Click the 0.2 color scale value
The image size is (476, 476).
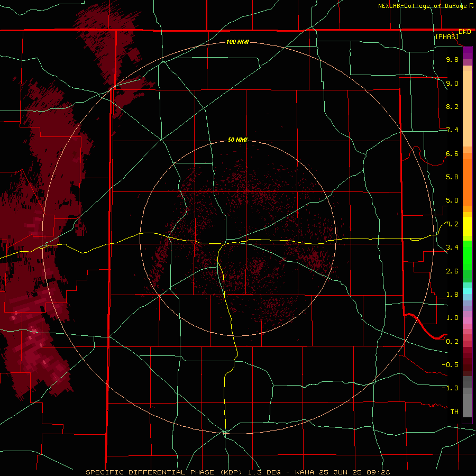[x=452, y=342]
